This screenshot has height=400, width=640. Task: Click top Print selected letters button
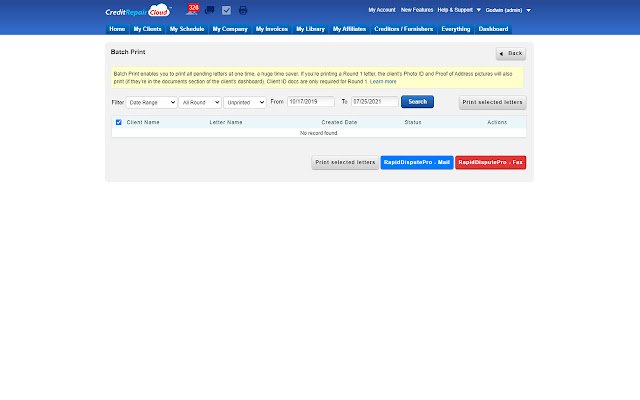tap(492, 102)
